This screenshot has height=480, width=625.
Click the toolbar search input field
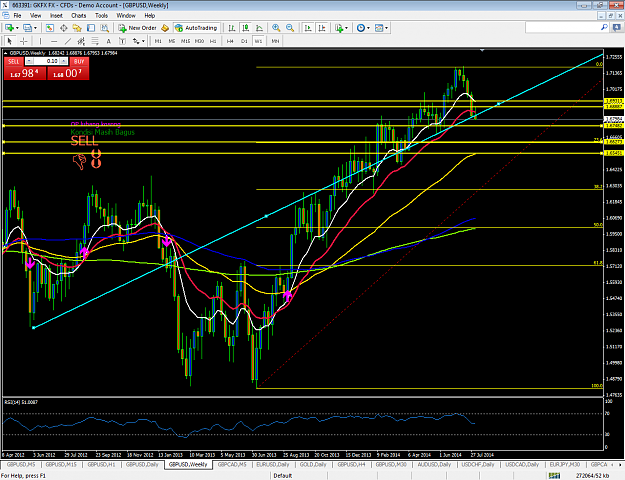click(x=563, y=27)
